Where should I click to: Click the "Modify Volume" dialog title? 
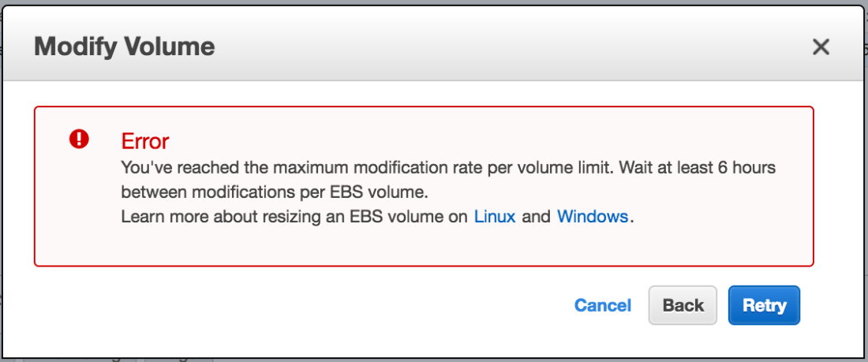[x=125, y=47]
